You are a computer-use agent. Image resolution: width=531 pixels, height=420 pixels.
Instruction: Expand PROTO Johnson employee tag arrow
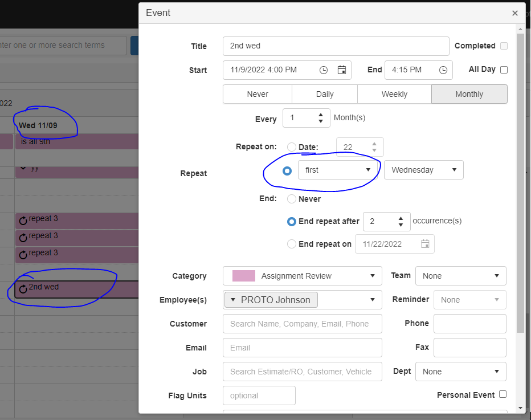233,299
